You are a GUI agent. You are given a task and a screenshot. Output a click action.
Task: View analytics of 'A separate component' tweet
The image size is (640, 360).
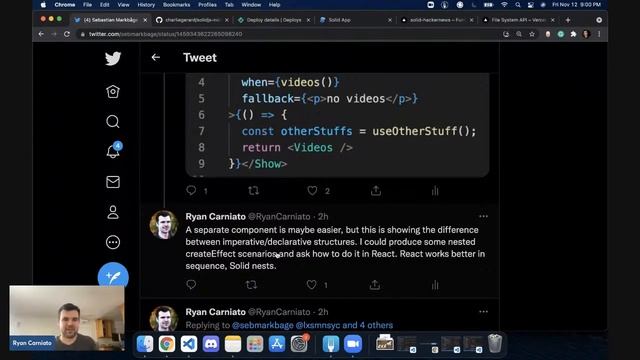[435, 284]
